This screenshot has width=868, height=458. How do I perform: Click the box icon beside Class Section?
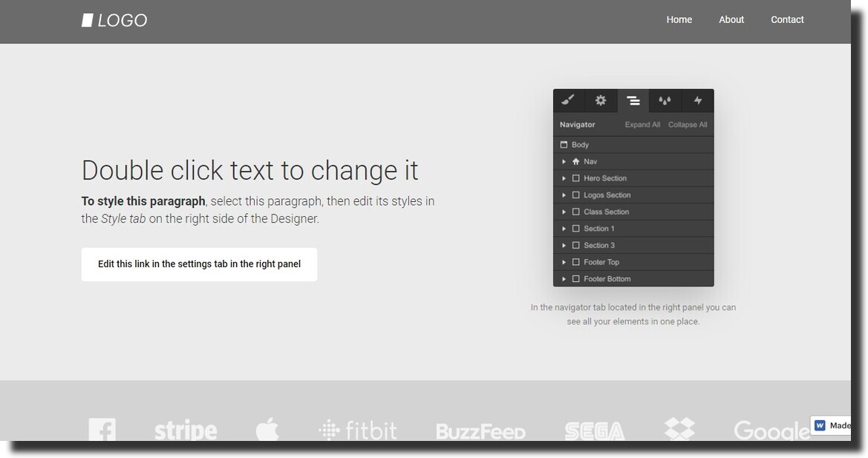(x=575, y=212)
